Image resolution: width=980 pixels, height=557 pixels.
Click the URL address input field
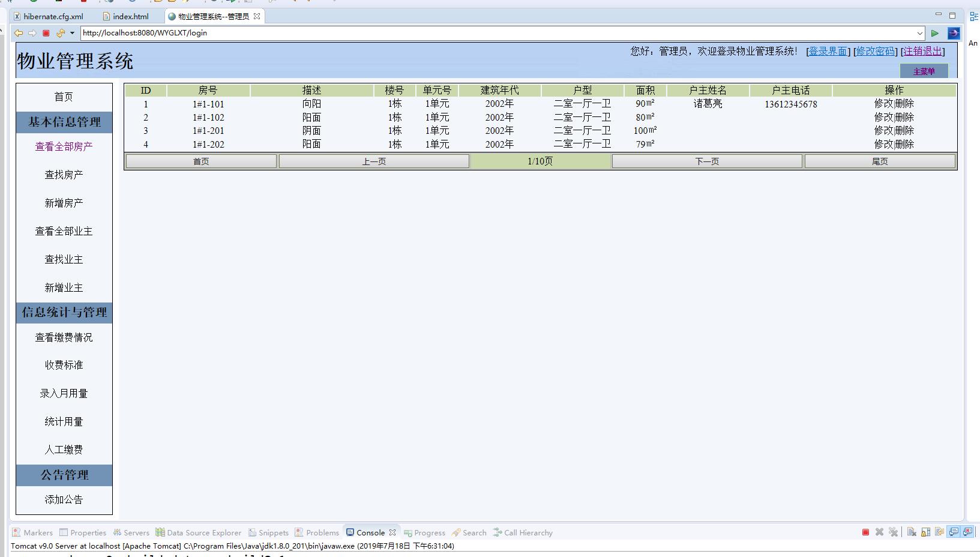click(480, 33)
